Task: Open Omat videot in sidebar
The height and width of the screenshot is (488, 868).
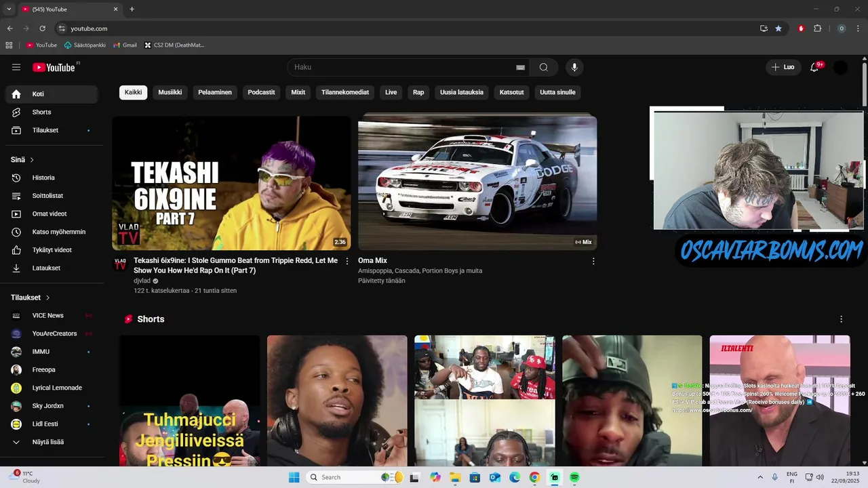Action: point(52,213)
